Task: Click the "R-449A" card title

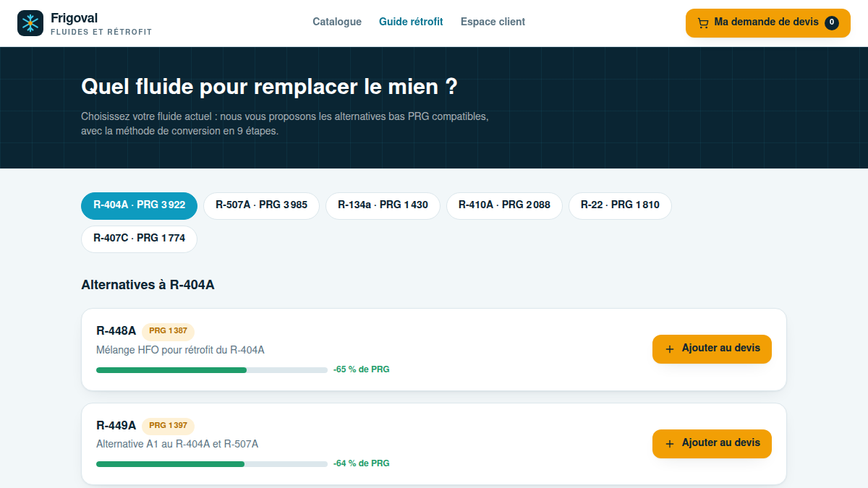Action: click(116, 425)
